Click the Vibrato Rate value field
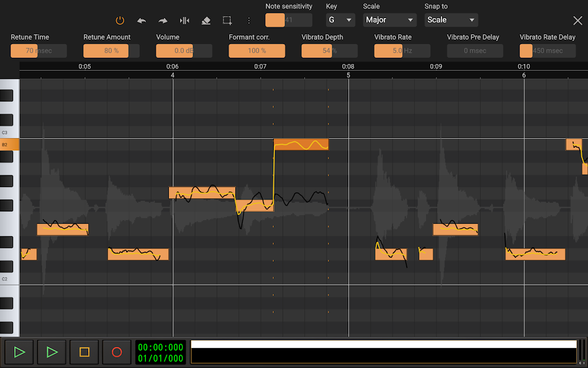 (402, 50)
